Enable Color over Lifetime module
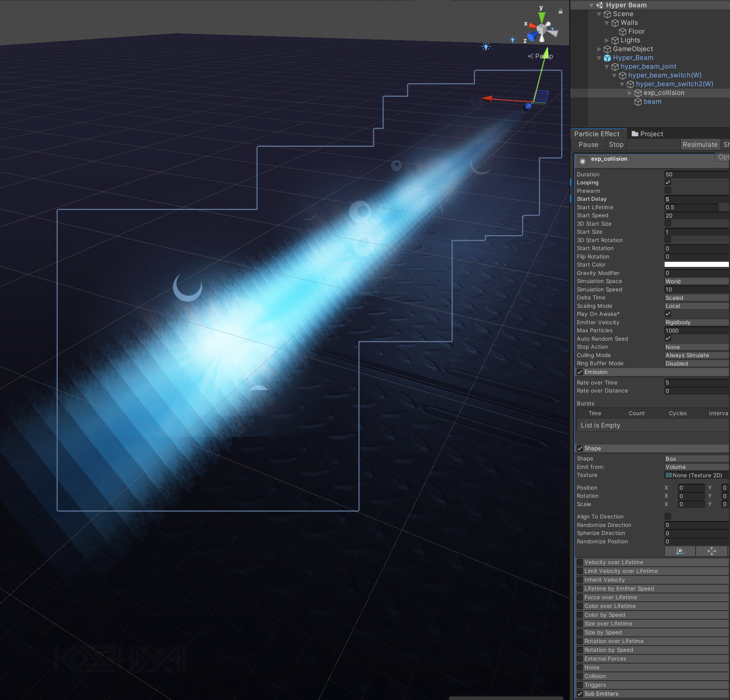Screen dimensions: 730x700 click(580, 606)
